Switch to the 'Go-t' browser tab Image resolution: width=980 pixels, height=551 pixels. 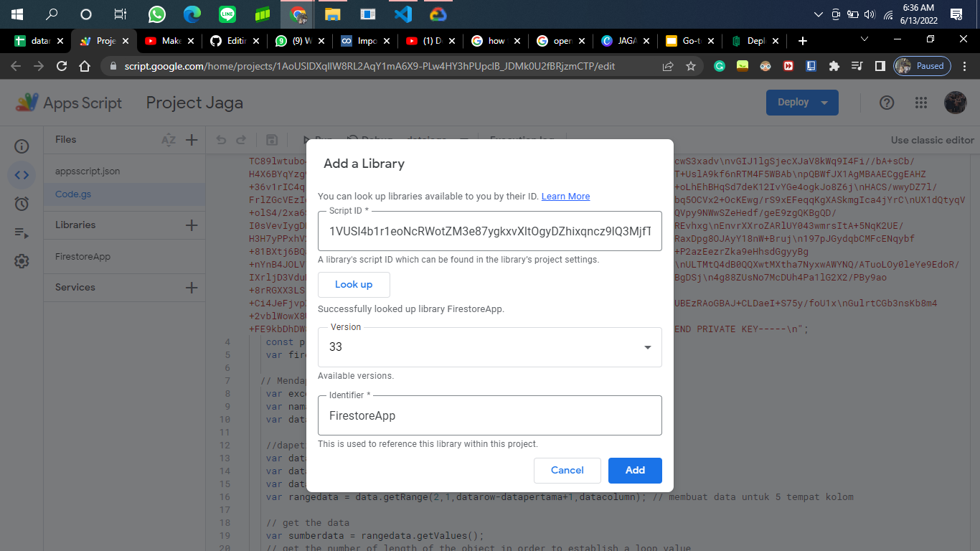(x=689, y=41)
